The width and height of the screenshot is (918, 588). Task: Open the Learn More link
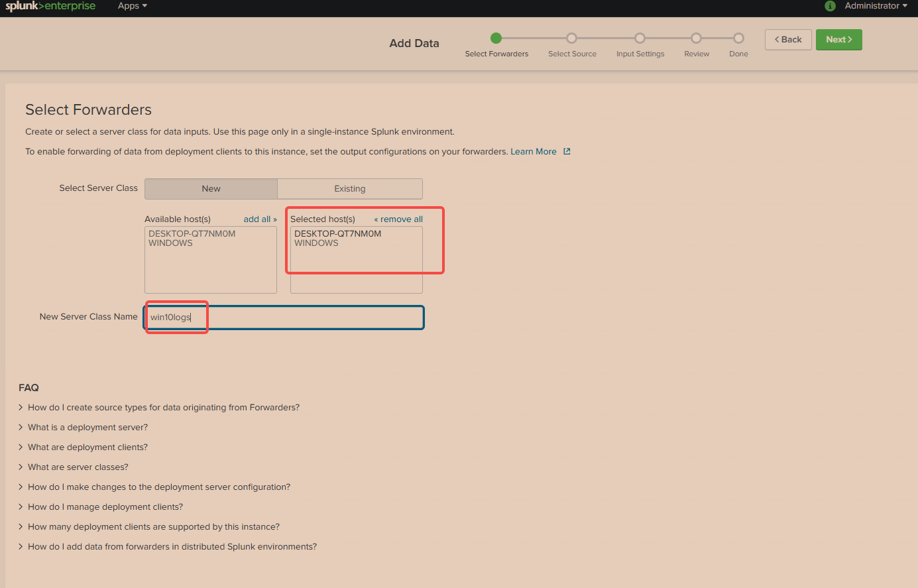point(534,152)
